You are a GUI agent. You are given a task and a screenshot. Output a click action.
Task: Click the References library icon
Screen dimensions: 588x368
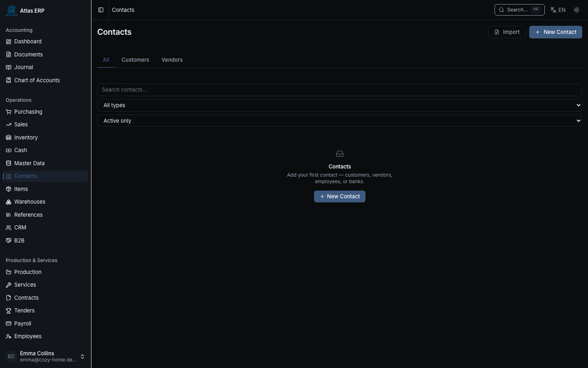[x=9, y=215]
